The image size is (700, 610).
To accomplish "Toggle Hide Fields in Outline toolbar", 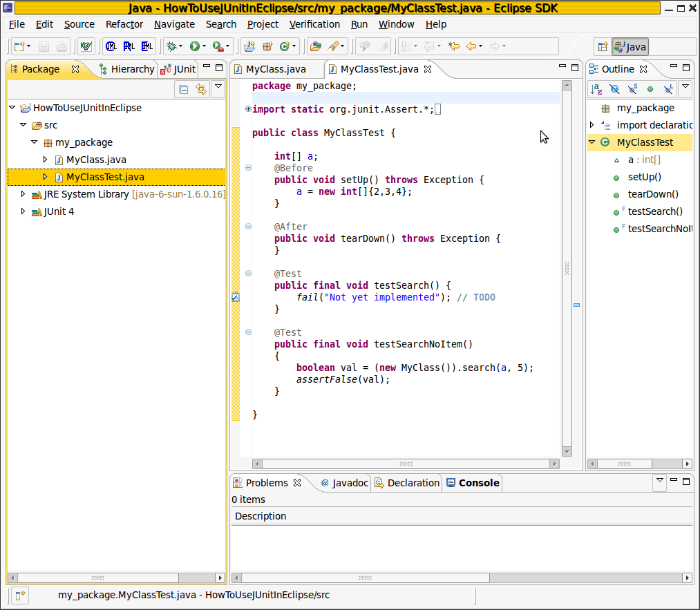I will [614, 89].
